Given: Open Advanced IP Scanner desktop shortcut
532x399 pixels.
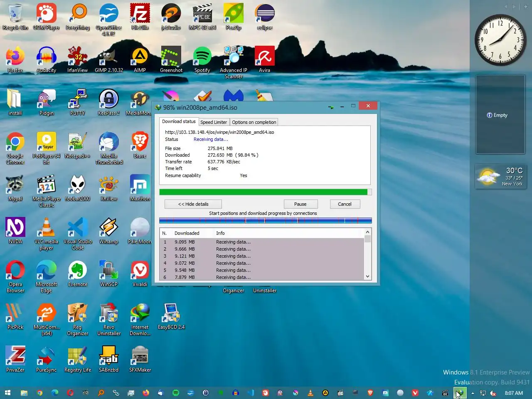Looking at the screenshot, I should click(233, 62).
